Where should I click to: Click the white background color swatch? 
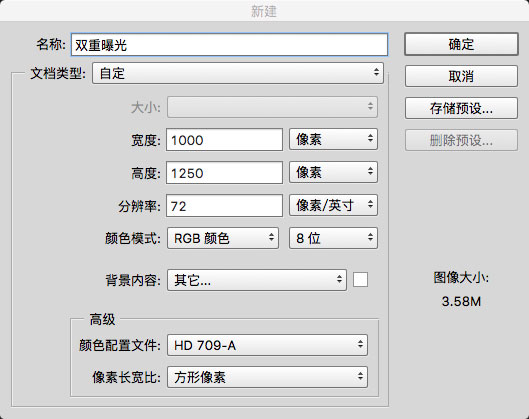[x=360, y=280]
